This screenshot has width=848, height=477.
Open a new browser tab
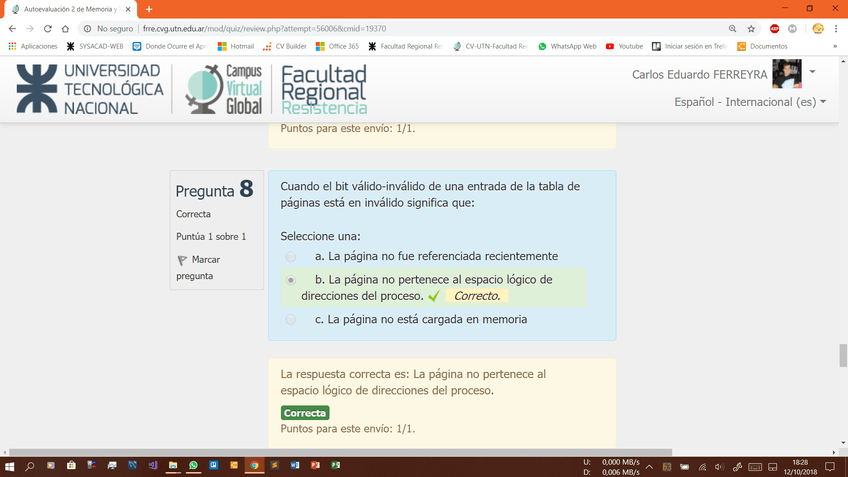(149, 9)
